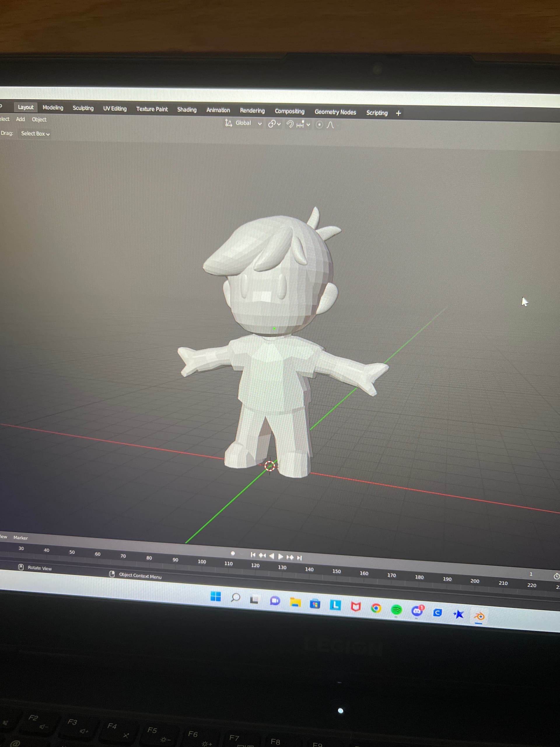Switch to the Texture Paint workspace tab
Viewport: 560px width, 747px height.
(152, 109)
